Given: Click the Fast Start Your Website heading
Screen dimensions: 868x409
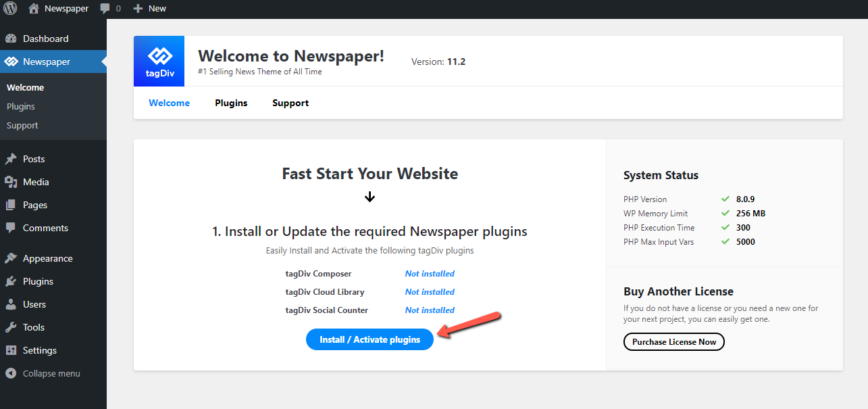Looking at the screenshot, I should (370, 174).
